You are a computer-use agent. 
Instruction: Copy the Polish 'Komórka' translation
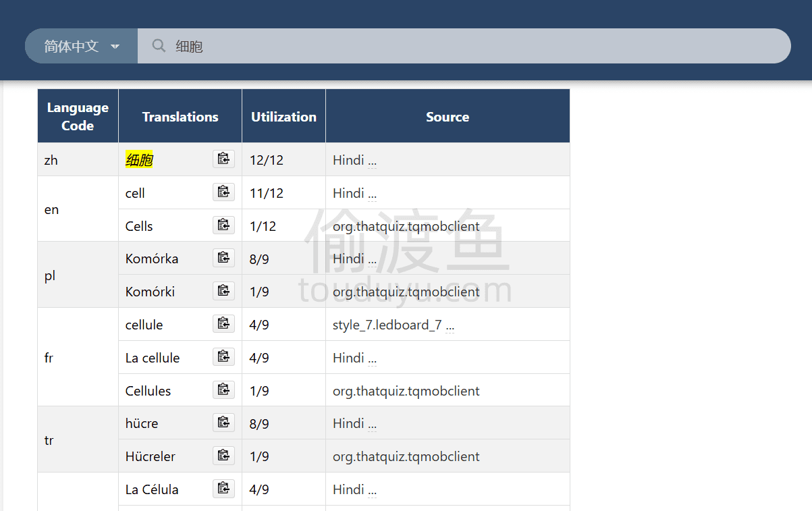click(x=223, y=258)
